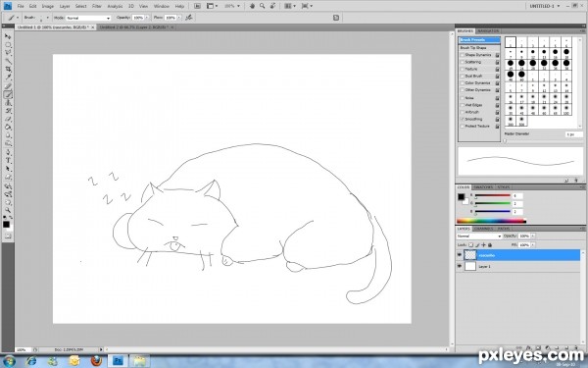Select the Pen tool

point(8,153)
